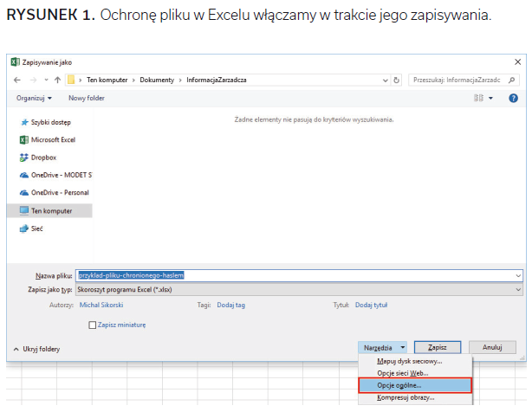Click the Excel icon in dialog title bar
The height and width of the screenshot is (412, 532).
15,62
